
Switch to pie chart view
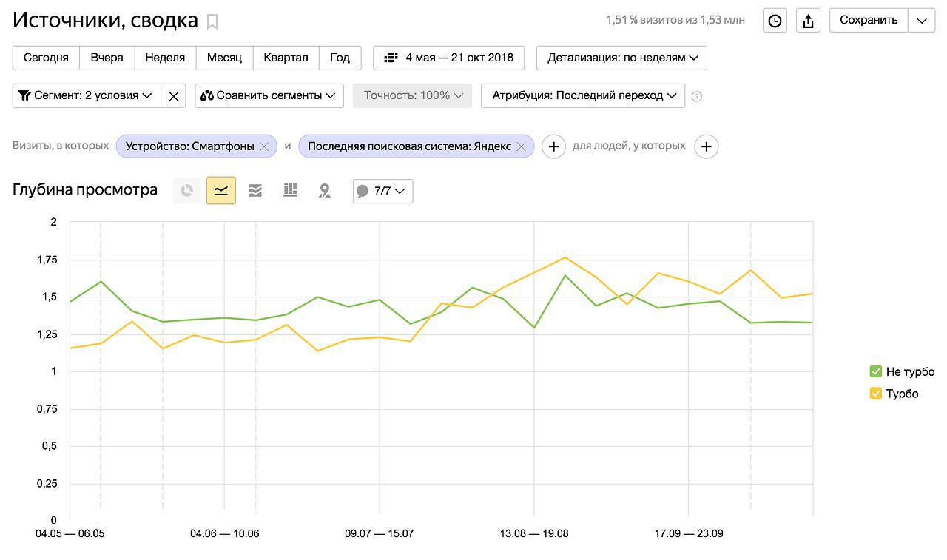(x=187, y=191)
